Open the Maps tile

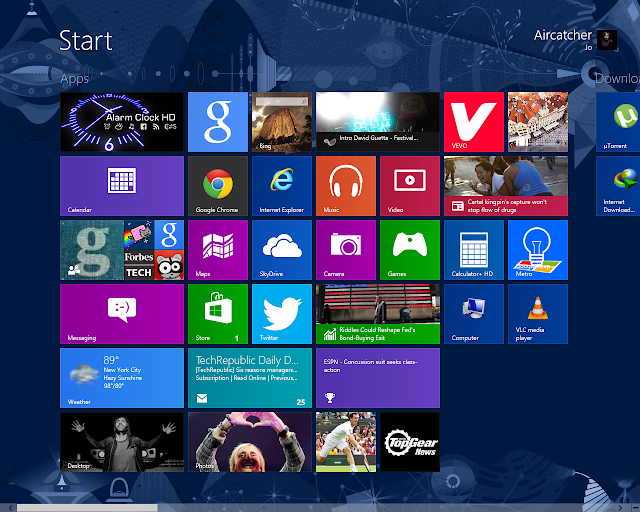point(218,250)
